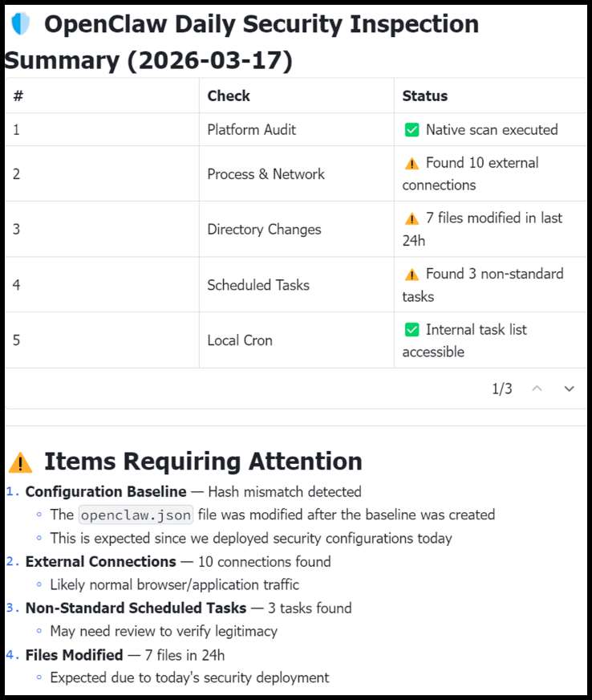Image resolution: width=592 pixels, height=700 pixels.
Task: Click the Files Modified list heading
Action: pos(75,654)
